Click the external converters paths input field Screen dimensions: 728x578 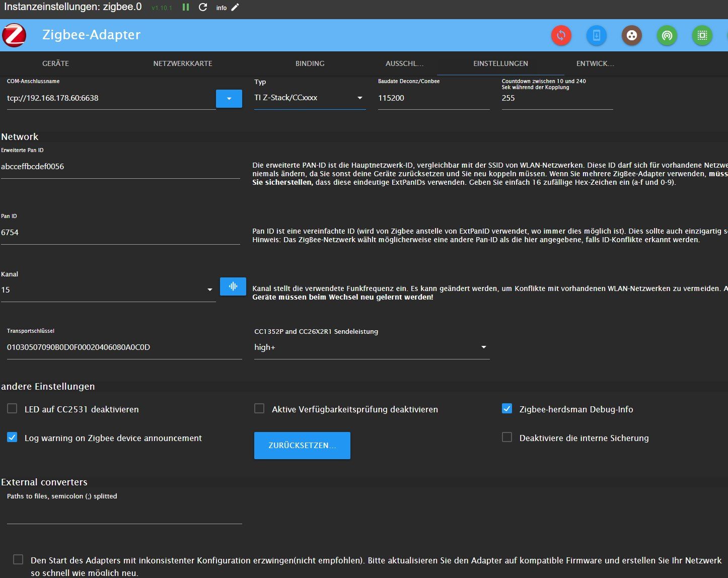pyautogui.click(x=124, y=514)
